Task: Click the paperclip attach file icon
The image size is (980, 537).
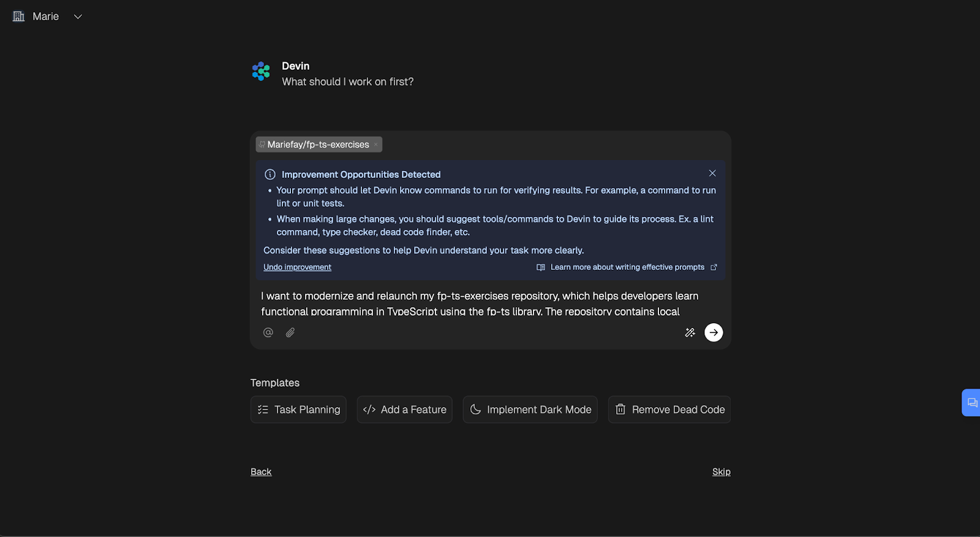Action: [x=290, y=332]
